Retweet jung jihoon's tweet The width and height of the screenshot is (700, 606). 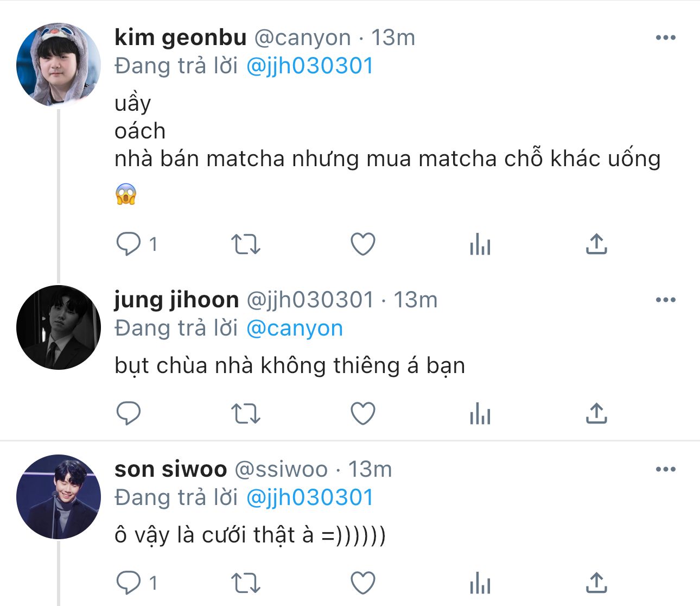click(246, 413)
